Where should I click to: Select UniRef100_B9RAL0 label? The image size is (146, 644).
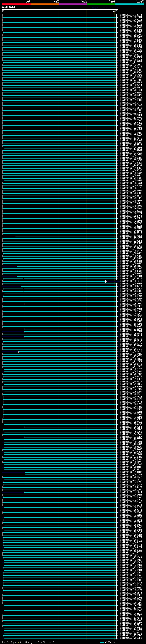(x=131, y=87)
